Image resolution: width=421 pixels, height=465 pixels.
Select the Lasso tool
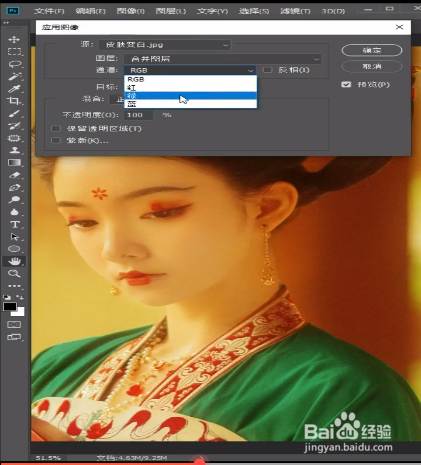click(x=14, y=64)
